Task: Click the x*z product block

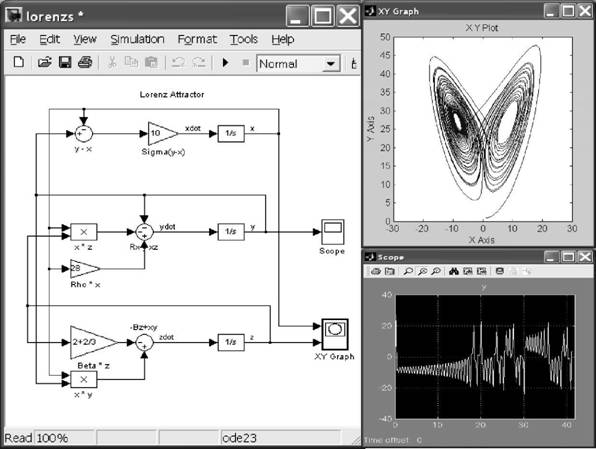Action: coord(84,232)
